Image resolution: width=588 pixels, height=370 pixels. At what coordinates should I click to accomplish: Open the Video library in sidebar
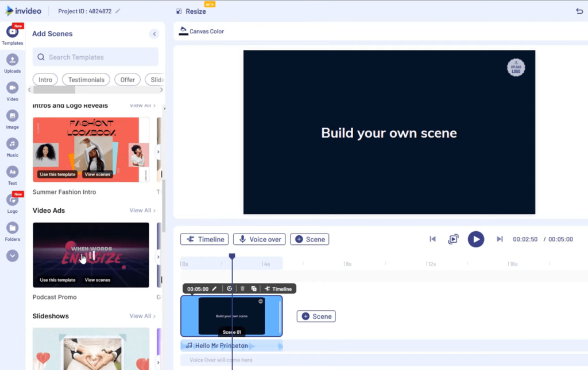coord(13,91)
